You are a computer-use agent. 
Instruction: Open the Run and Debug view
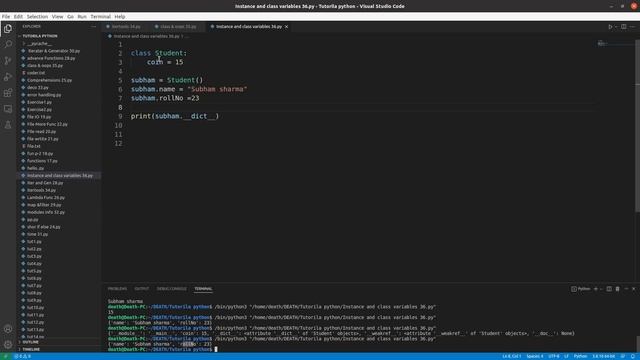[x=8, y=77]
